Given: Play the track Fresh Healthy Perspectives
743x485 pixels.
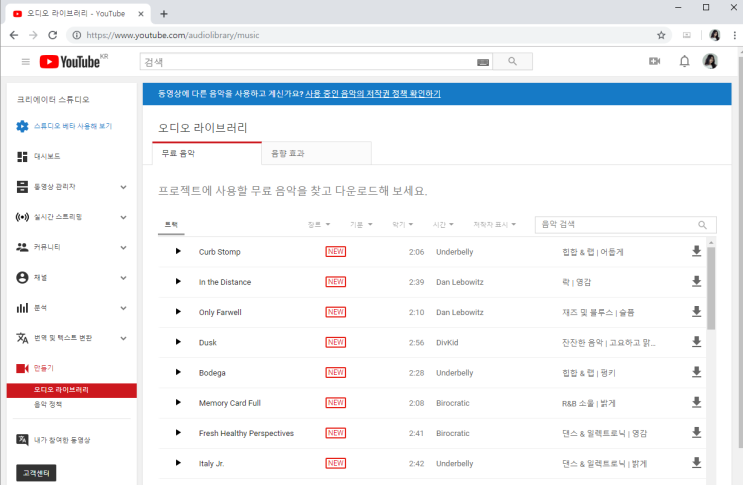Looking at the screenshot, I should 178,432.
